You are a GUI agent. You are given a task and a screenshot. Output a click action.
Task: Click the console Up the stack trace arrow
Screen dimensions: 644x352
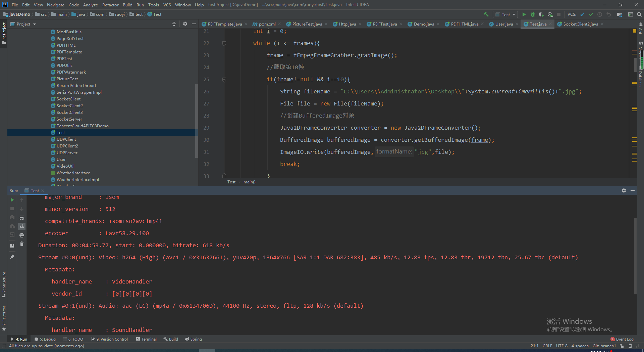click(x=22, y=200)
